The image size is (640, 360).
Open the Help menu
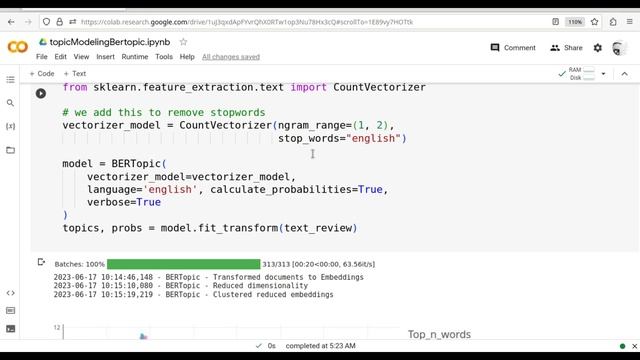point(187,57)
